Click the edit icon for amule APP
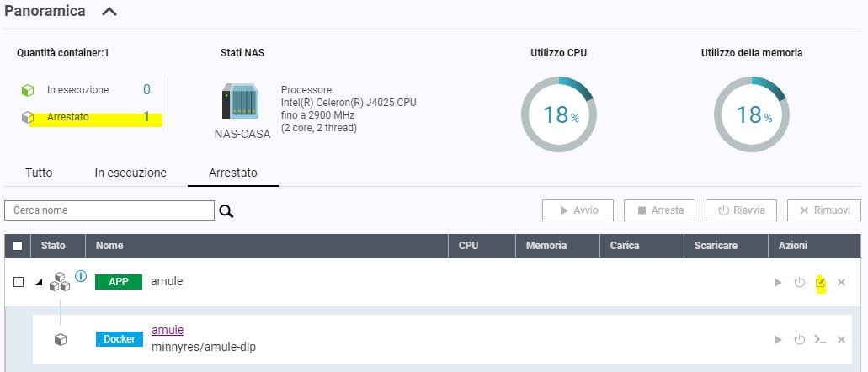The image size is (868, 372). pyautogui.click(x=820, y=283)
